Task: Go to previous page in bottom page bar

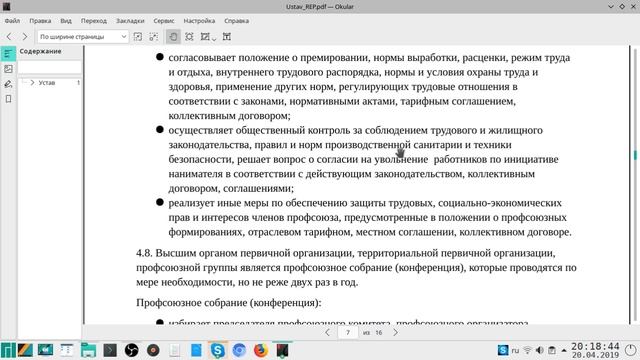Action: pyautogui.click(x=327, y=333)
